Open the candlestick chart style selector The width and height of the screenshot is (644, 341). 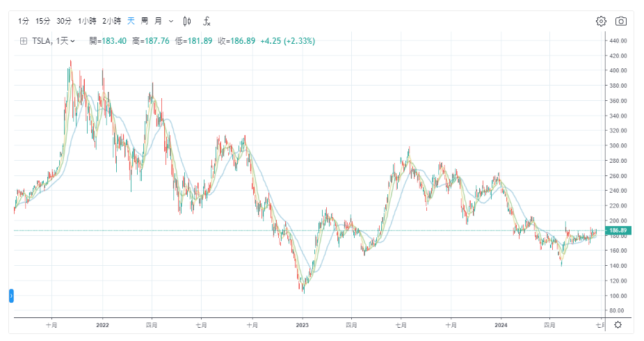coord(187,22)
